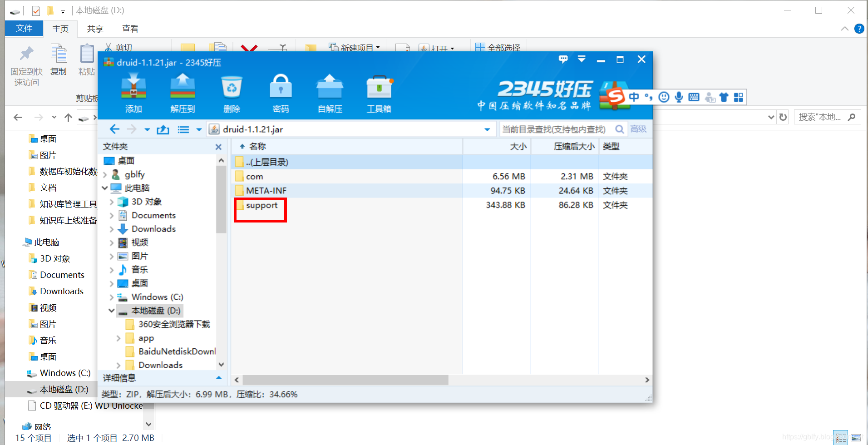Click the search magnifier icon in 2345好压

coord(620,129)
